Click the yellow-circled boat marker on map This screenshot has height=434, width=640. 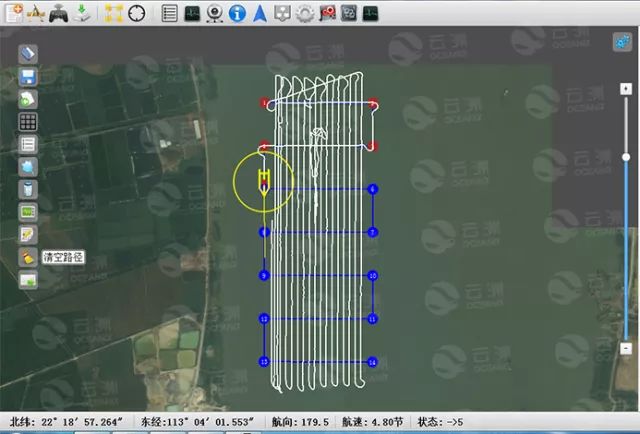click(263, 181)
